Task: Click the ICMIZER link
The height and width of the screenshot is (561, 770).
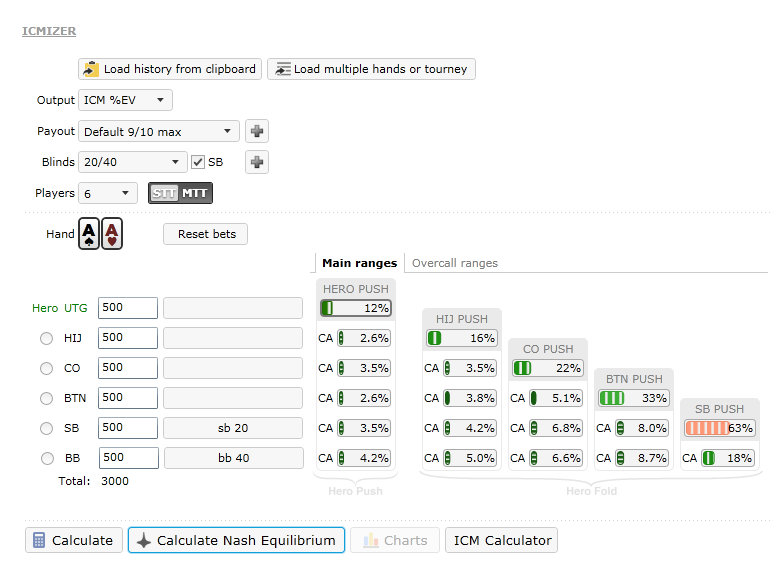Action: (x=49, y=31)
